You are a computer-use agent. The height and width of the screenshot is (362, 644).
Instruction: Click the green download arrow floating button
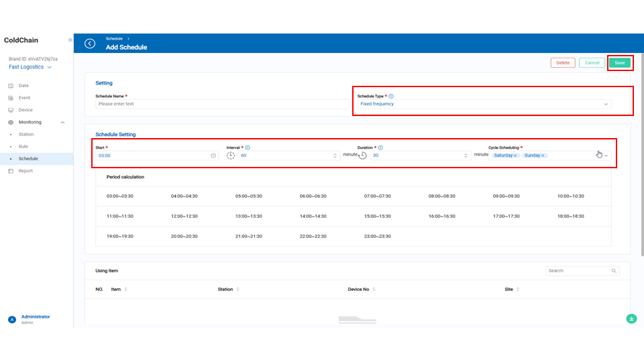point(631,318)
